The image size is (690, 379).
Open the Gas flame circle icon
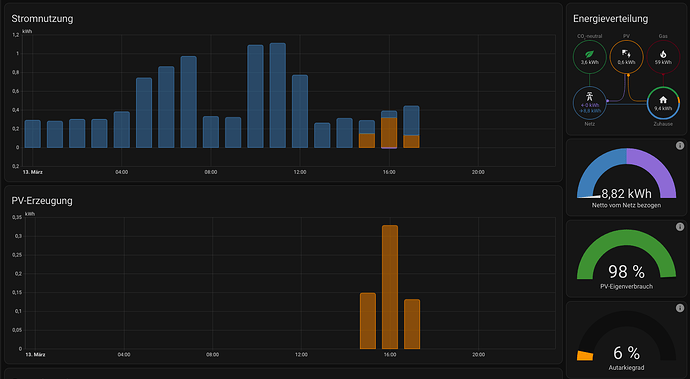click(663, 57)
